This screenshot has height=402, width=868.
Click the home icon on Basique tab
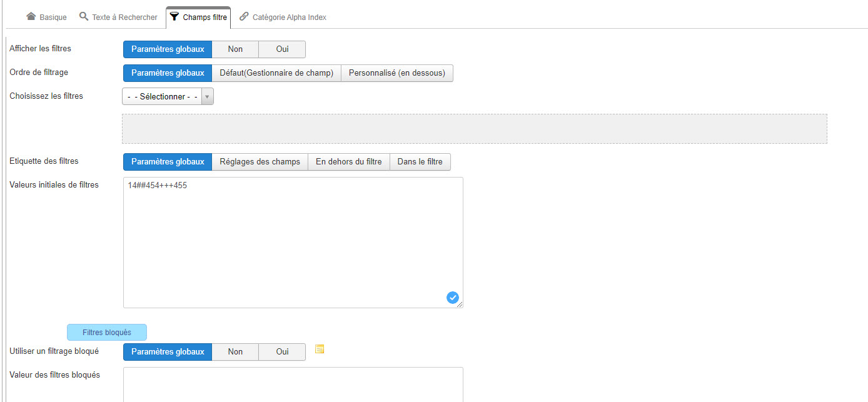tap(31, 16)
